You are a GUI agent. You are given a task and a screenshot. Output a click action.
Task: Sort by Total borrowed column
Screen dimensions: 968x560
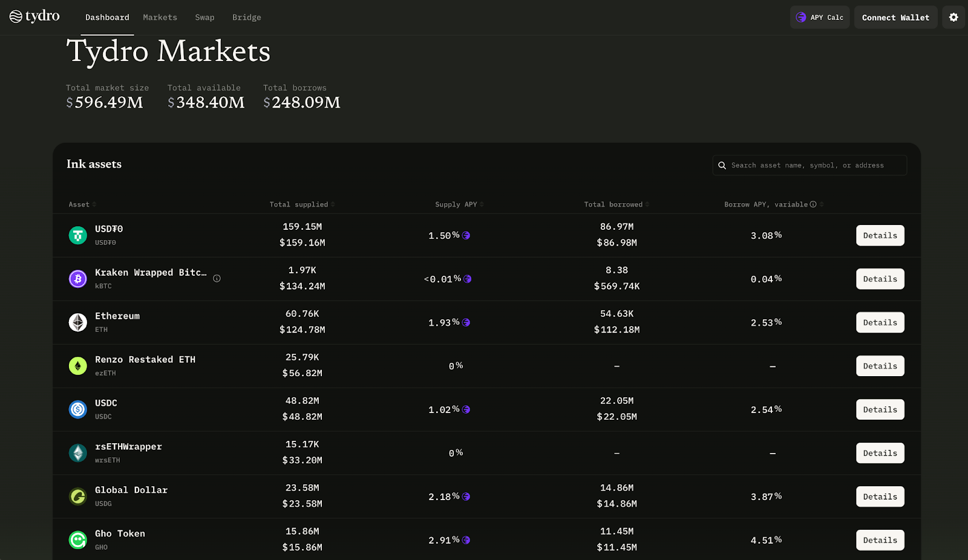616,204
